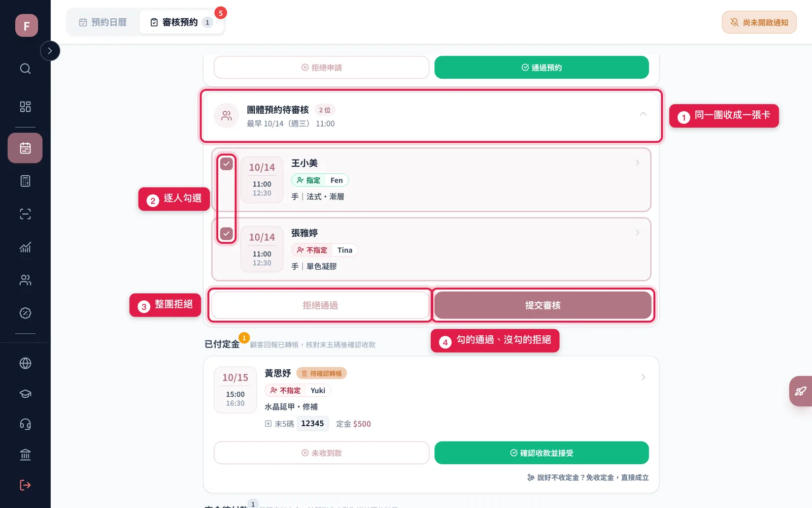Open the headset support icon
This screenshot has width=812, height=508.
[25, 424]
